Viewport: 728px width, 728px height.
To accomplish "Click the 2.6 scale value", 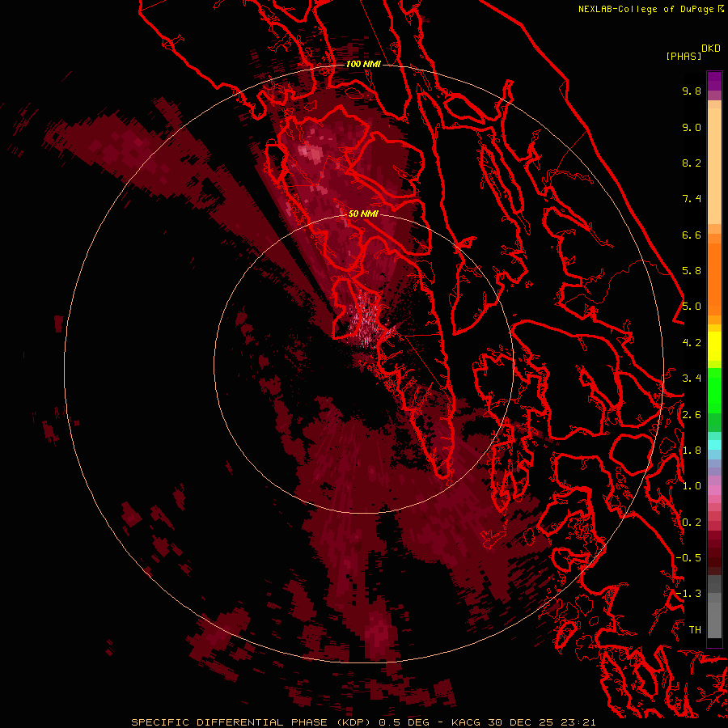I will click(692, 415).
